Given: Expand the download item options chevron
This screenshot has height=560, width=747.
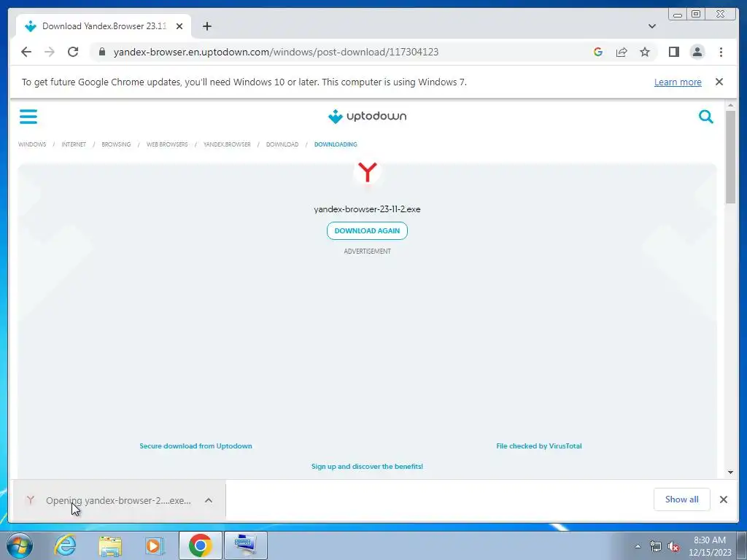Looking at the screenshot, I should tap(208, 500).
